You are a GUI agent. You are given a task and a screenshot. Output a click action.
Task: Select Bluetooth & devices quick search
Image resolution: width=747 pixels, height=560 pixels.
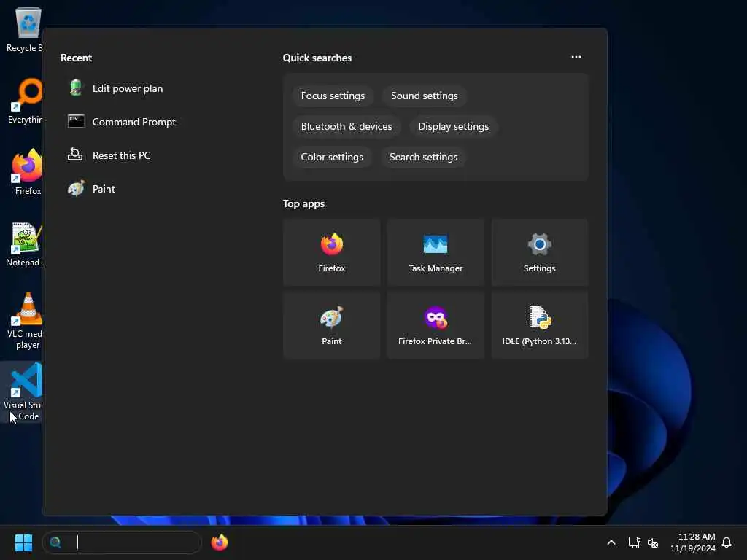click(347, 126)
